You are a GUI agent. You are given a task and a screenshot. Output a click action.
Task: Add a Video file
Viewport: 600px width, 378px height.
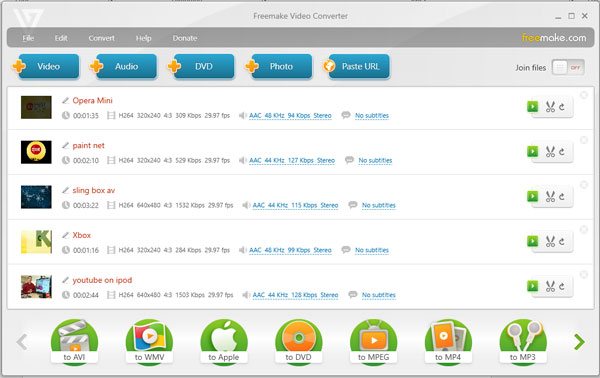pyautogui.click(x=49, y=66)
